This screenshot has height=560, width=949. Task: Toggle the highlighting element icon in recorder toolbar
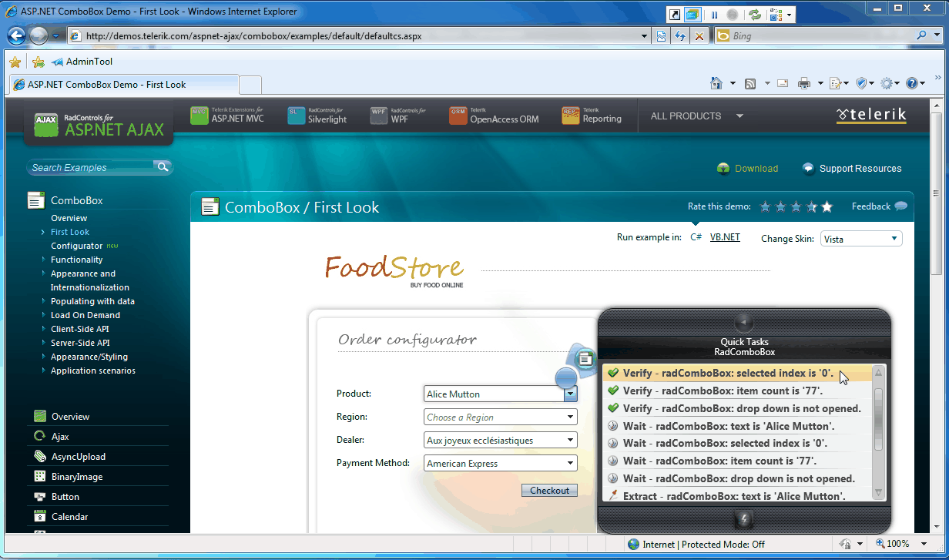693,15
